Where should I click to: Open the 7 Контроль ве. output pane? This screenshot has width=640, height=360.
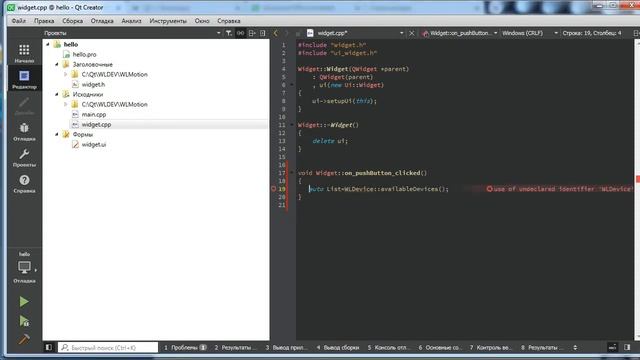tap(490, 347)
